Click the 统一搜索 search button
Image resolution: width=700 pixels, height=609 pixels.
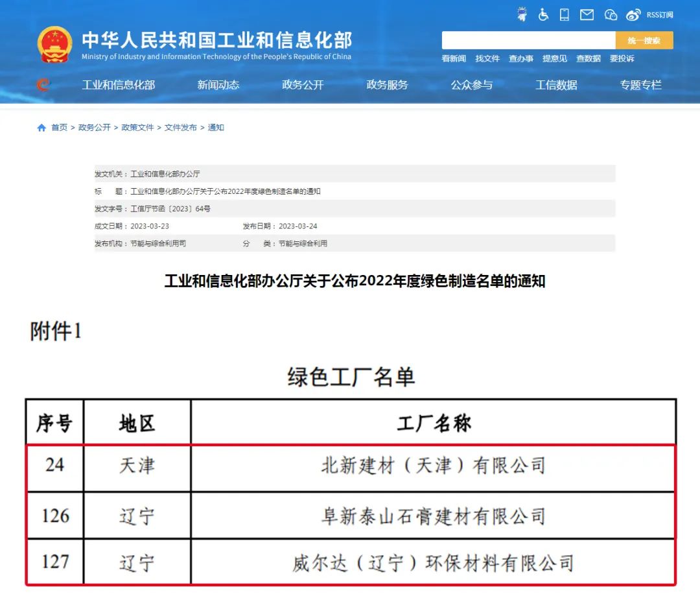click(x=644, y=40)
